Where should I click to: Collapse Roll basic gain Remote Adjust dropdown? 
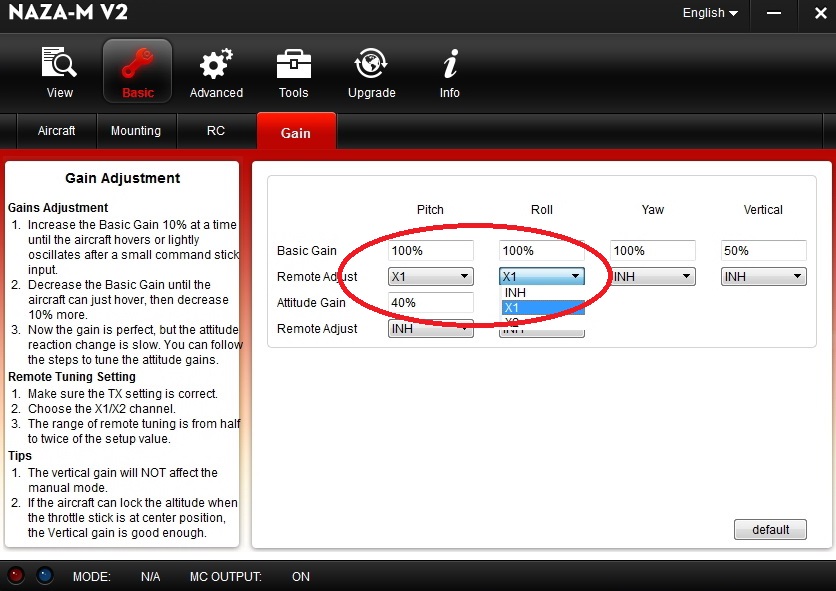click(542, 276)
